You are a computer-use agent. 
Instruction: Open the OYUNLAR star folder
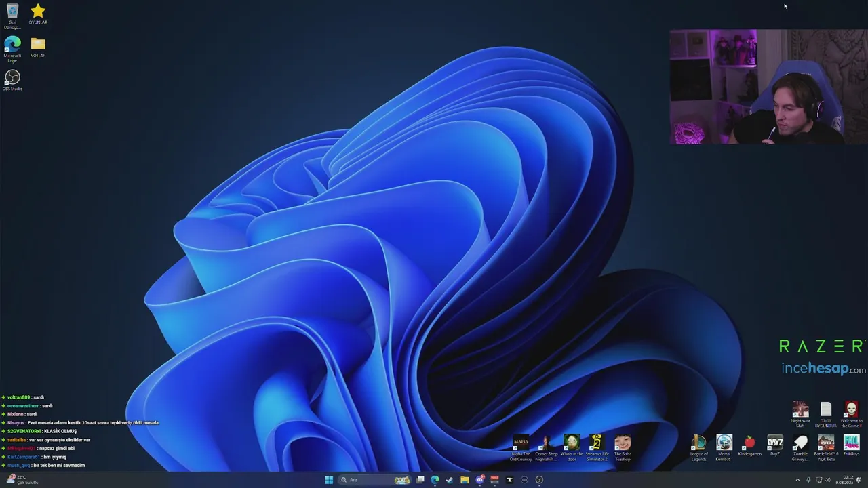point(38,14)
